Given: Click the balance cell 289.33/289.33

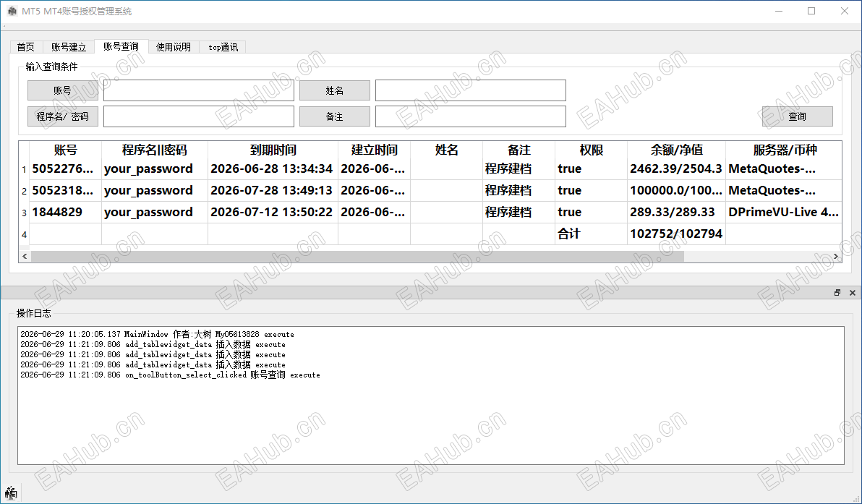Looking at the screenshot, I should (676, 212).
